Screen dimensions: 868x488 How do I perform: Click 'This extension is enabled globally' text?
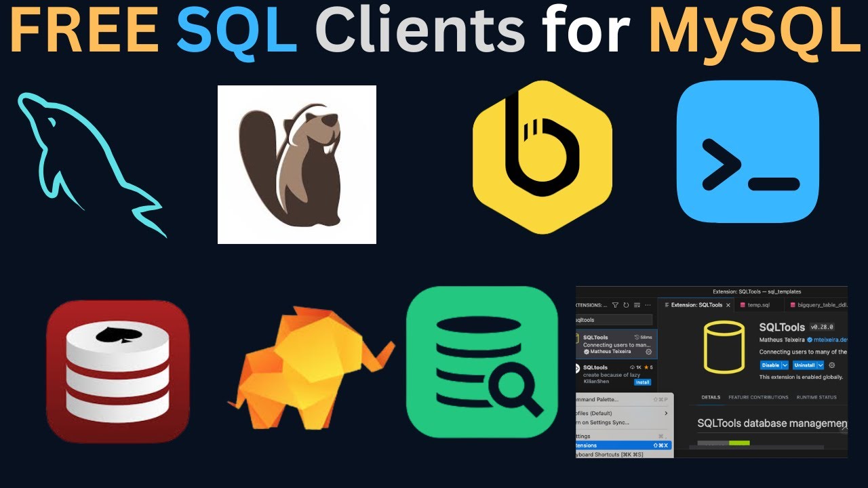coord(801,377)
